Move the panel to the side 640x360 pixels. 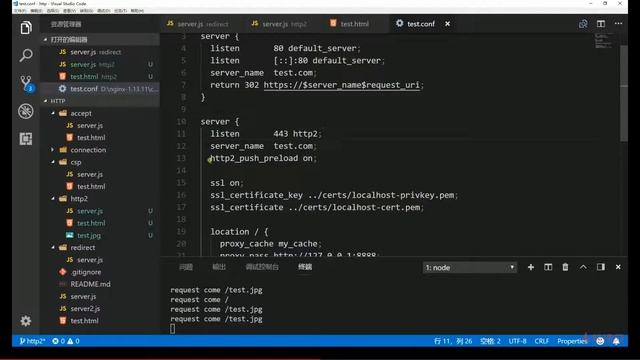pyautogui.click(x=600, y=267)
